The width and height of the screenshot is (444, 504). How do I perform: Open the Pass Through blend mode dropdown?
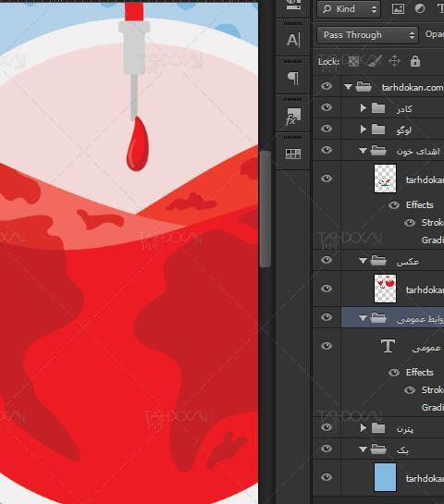(367, 35)
